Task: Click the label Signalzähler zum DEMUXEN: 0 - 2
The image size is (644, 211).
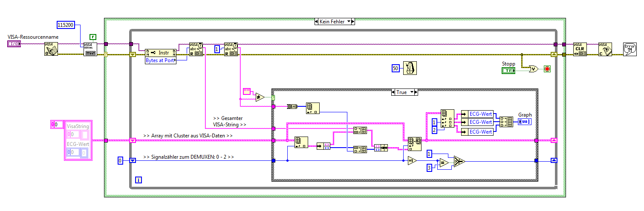Action: (189, 157)
